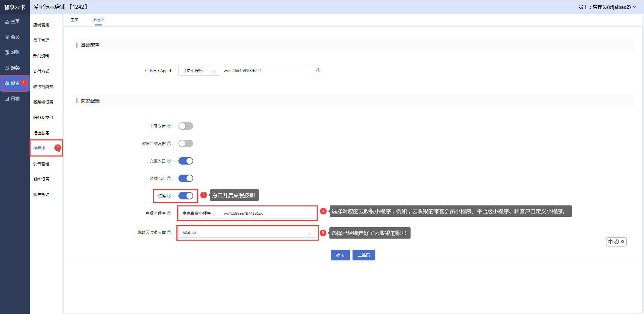The height and width of the screenshot is (314, 644).
Task: Click help icon next to 小程序AppId field
Action: [318, 70]
